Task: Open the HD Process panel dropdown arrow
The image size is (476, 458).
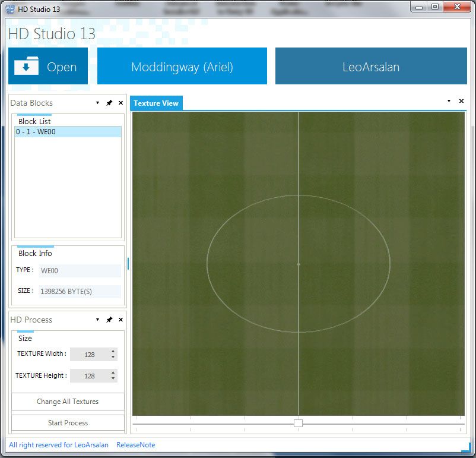Action: click(97, 320)
